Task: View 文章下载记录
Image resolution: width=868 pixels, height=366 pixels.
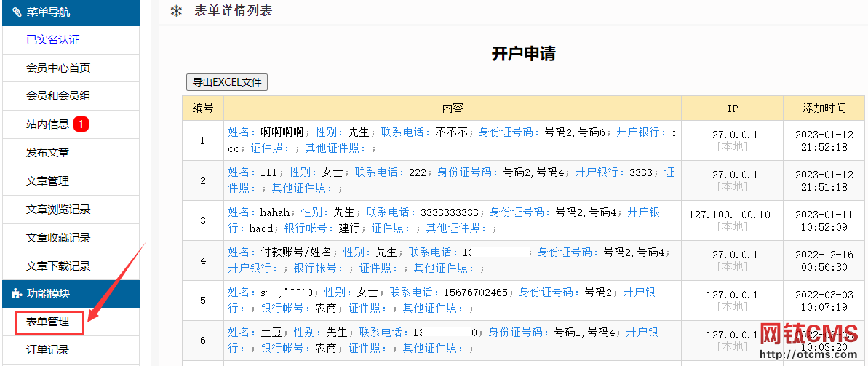Action: pyautogui.click(x=58, y=266)
